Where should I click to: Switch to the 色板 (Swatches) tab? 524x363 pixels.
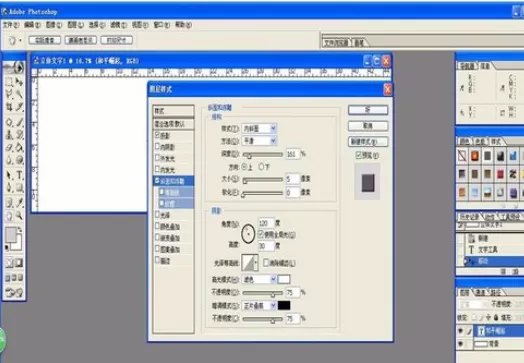click(x=480, y=142)
